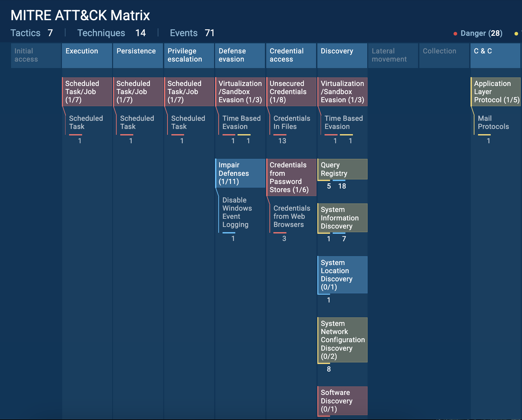Open Scheduled Task/Job card under Privilege escalation
The width and height of the screenshot is (522, 420).
tap(189, 92)
